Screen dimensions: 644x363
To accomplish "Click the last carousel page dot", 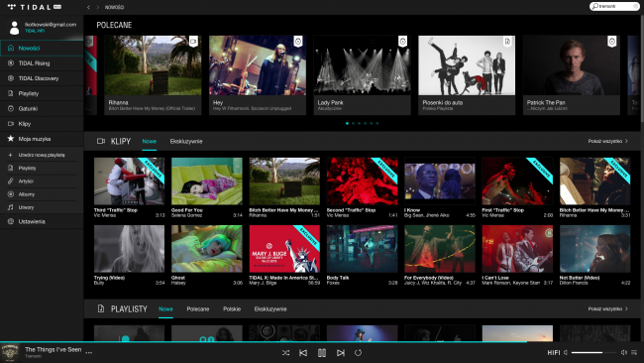I will 377,123.
